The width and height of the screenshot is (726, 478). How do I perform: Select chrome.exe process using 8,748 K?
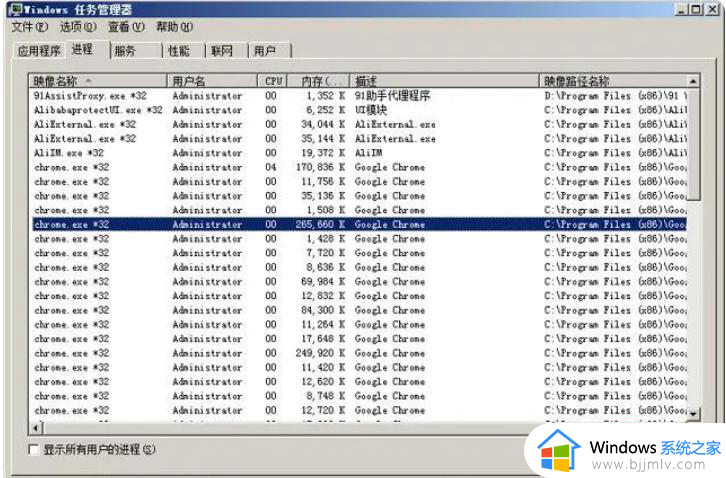click(x=359, y=396)
